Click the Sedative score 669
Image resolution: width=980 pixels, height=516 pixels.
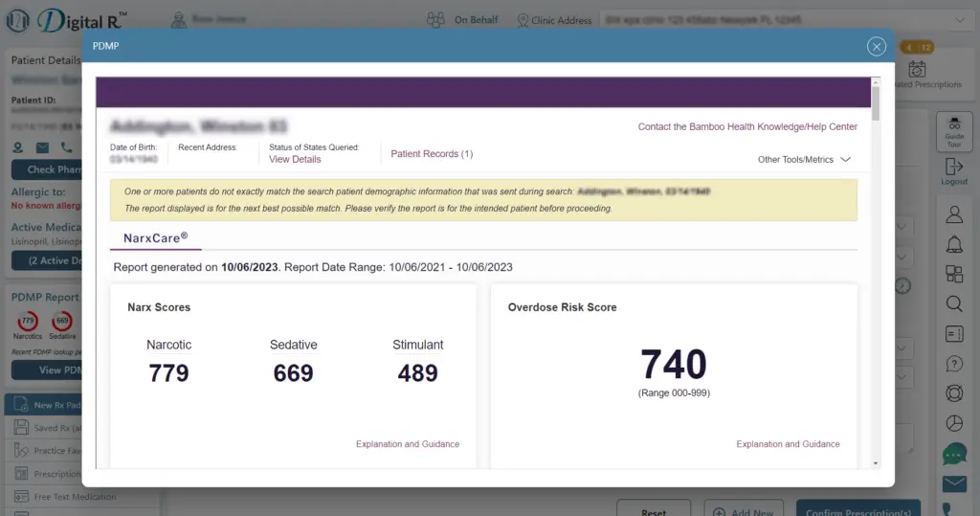coord(293,373)
